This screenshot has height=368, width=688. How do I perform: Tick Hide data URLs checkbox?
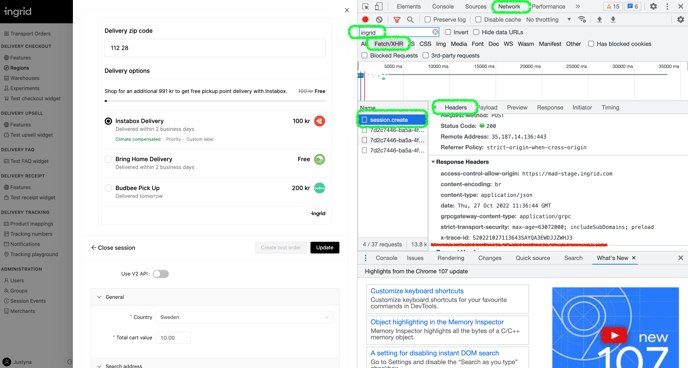476,32
